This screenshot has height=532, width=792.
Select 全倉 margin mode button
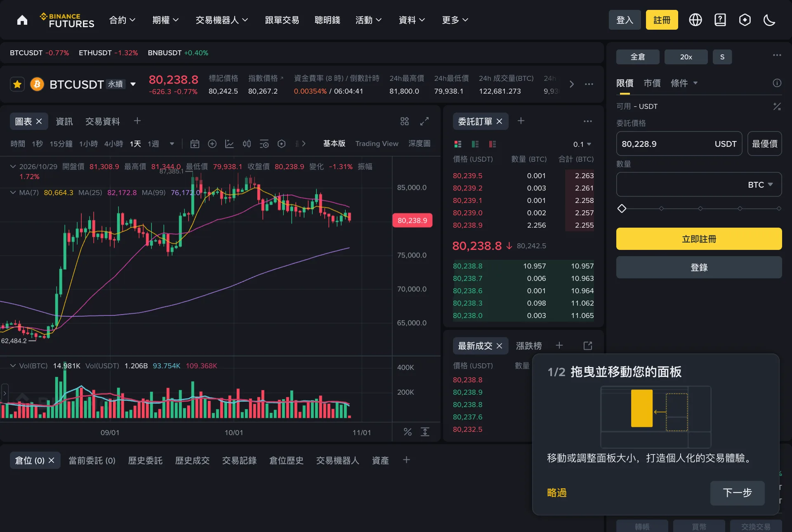638,57
